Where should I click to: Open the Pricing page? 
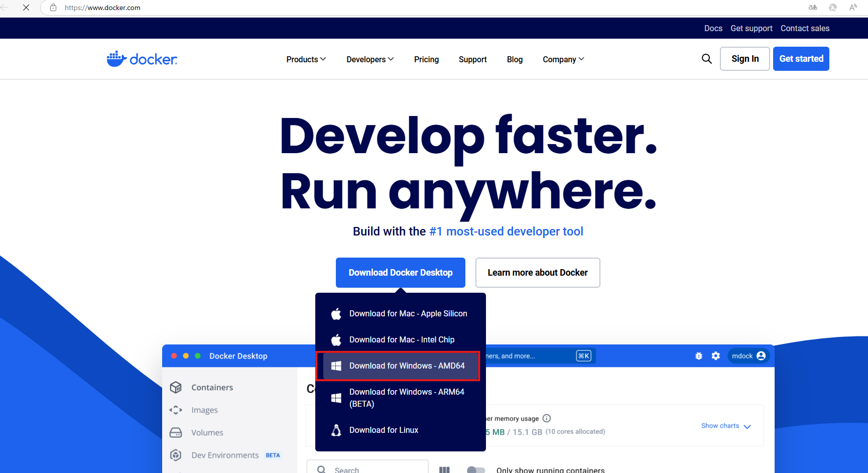(x=426, y=59)
